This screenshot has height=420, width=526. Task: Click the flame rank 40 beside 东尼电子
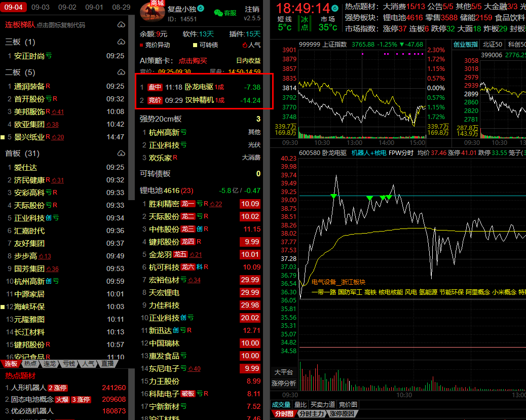point(194,369)
